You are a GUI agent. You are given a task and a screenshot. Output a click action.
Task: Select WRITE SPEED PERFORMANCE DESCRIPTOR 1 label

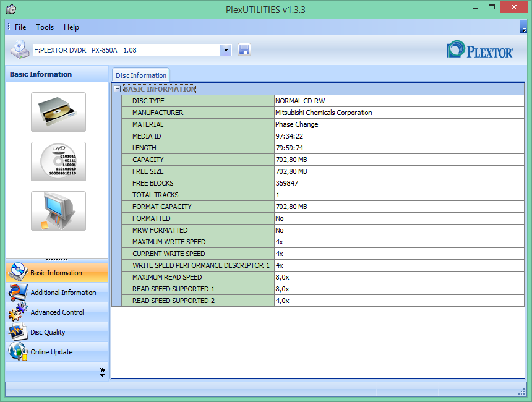coord(201,265)
